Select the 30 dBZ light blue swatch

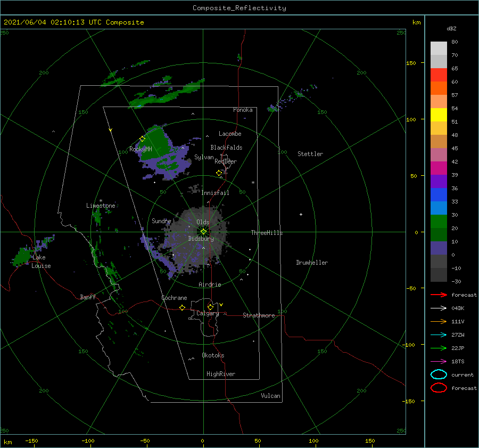439,208
